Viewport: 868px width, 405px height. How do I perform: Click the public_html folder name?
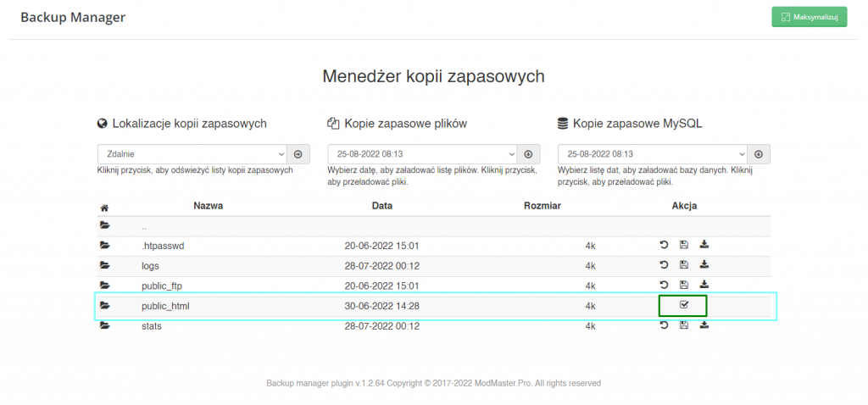coord(165,306)
